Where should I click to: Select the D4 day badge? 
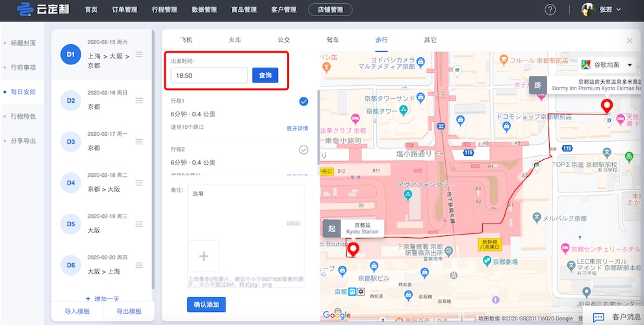coord(71,183)
